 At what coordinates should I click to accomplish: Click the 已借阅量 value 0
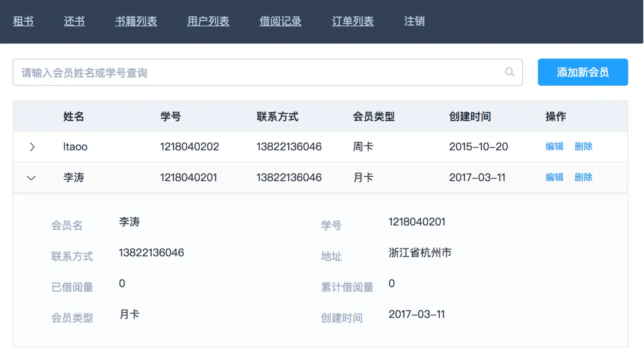pos(122,284)
